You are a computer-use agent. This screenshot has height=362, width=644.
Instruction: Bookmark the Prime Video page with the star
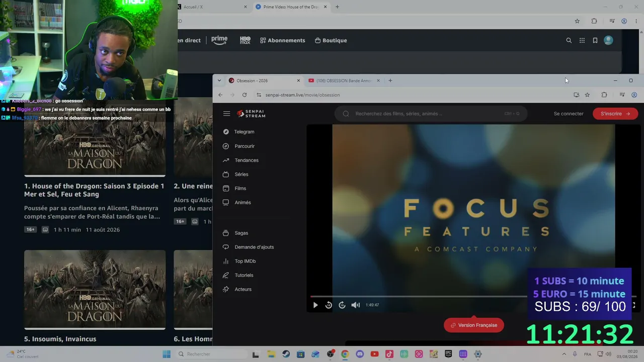[577, 21]
